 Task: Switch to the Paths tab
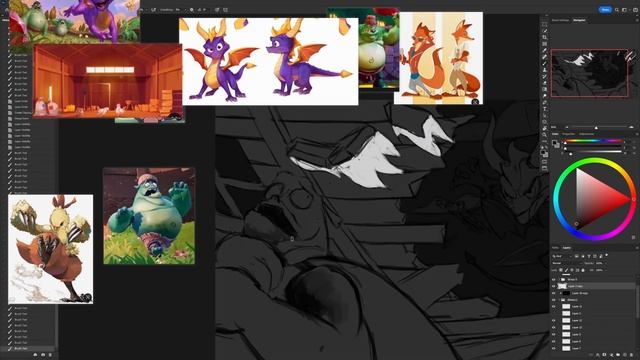point(555,248)
